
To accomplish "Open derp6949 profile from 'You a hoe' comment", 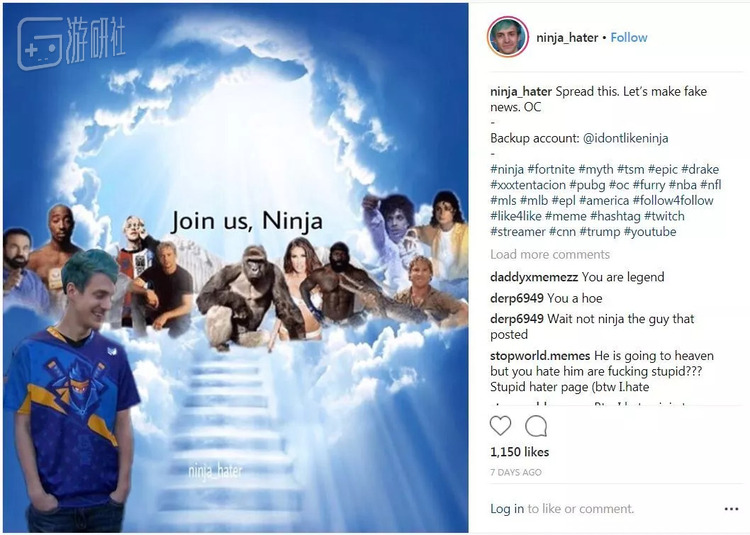I will 517,298.
